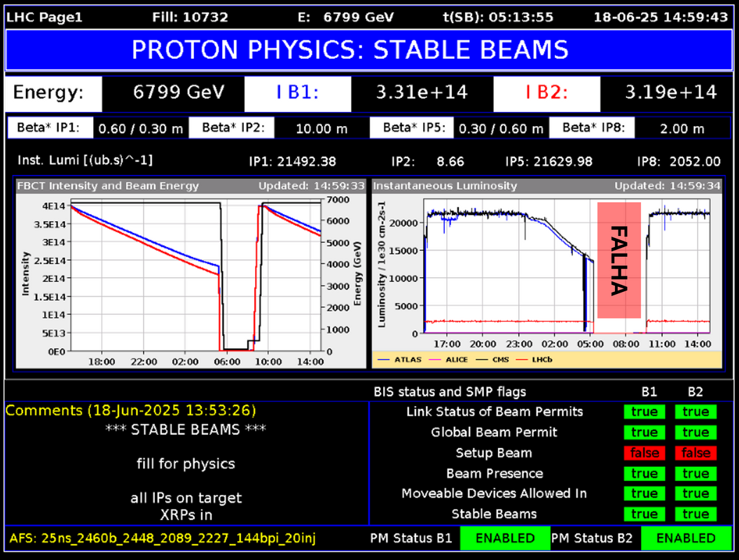Click the red FALHA overlay on luminosity plot
This screenshot has width=739, height=560.
[x=619, y=260]
